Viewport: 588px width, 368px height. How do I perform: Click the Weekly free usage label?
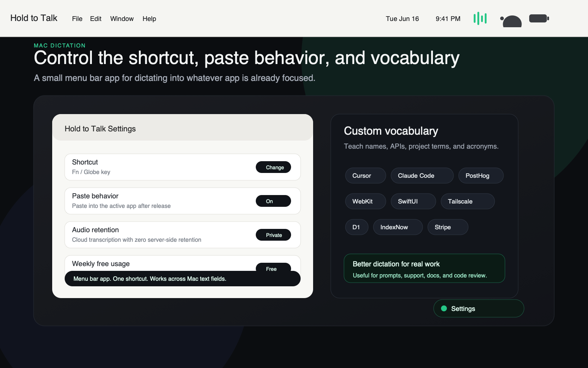point(101,264)
